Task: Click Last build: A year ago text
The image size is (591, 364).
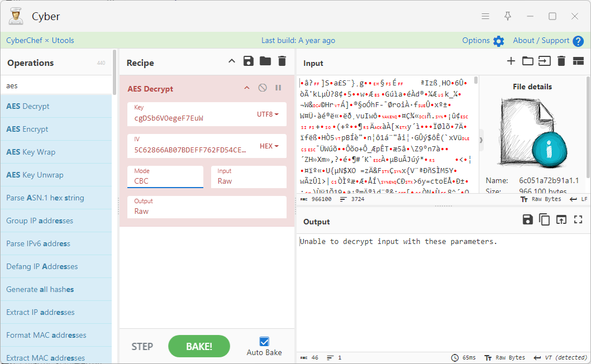Action: (298, 40)
